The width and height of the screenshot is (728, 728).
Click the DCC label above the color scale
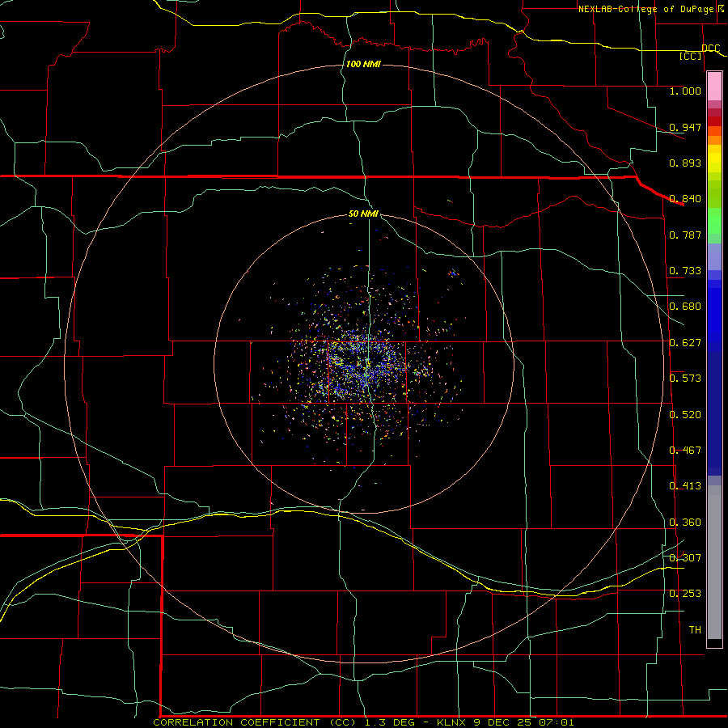tap(710, 48)
